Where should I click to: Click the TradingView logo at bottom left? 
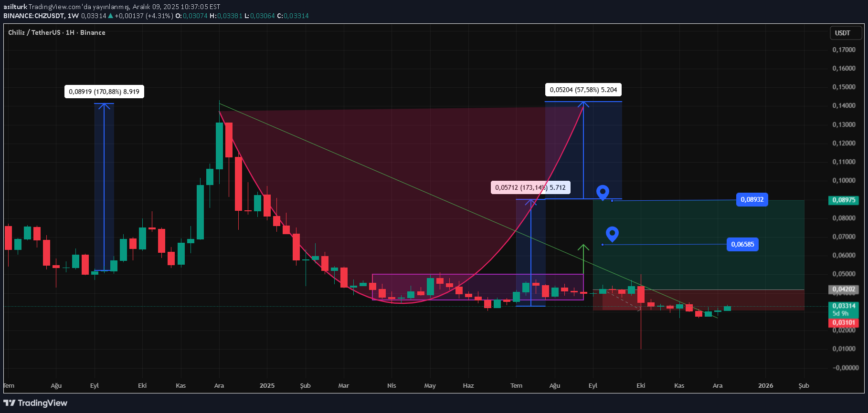tap(36, 403)
